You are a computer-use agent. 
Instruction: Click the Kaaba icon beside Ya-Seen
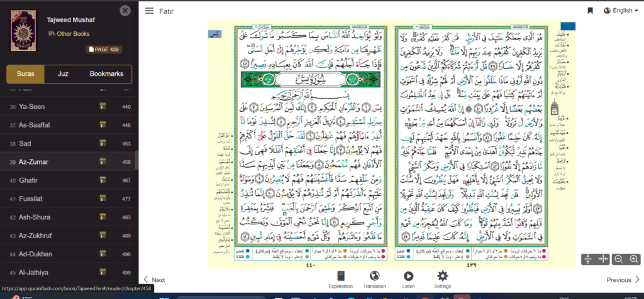coord(103,107)
